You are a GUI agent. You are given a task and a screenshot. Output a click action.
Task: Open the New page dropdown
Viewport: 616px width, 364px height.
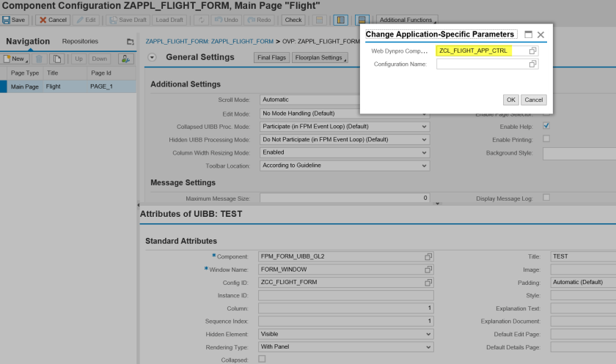[15, 59]
